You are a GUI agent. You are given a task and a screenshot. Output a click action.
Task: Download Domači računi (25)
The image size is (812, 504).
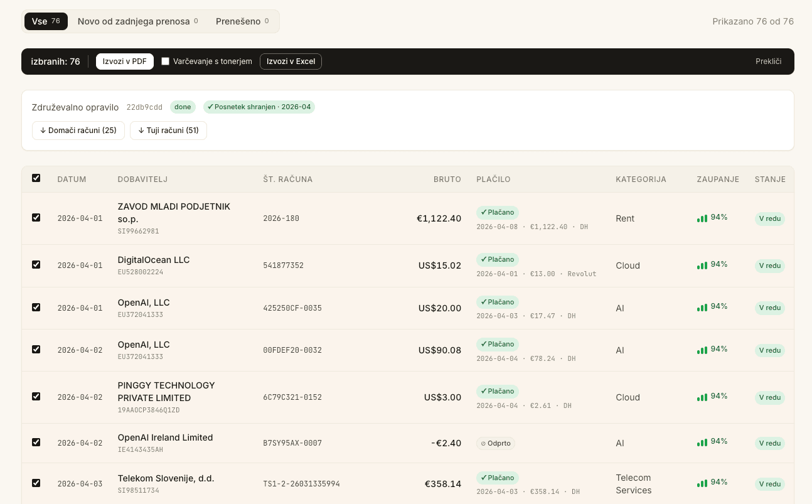point(78,131)
